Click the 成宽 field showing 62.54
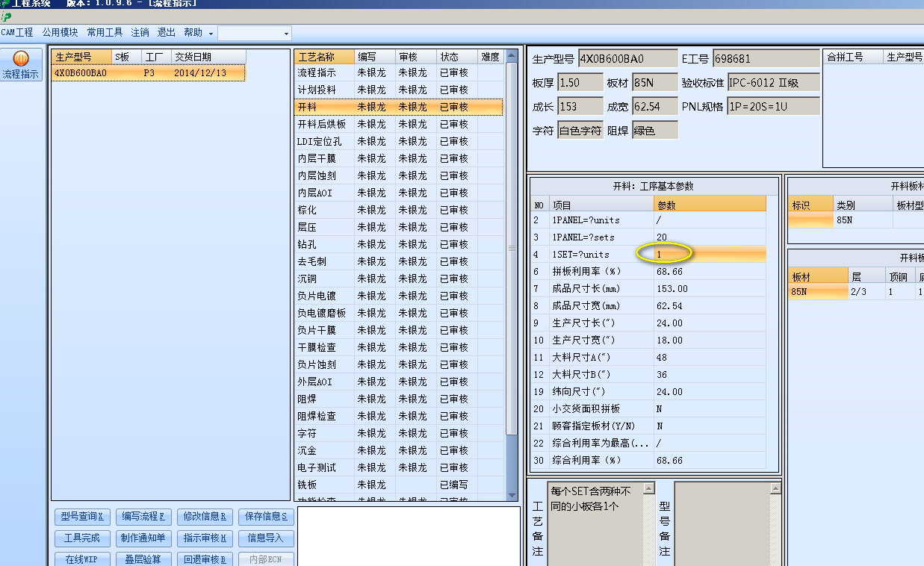924x566 pixels. pos(654,107)
